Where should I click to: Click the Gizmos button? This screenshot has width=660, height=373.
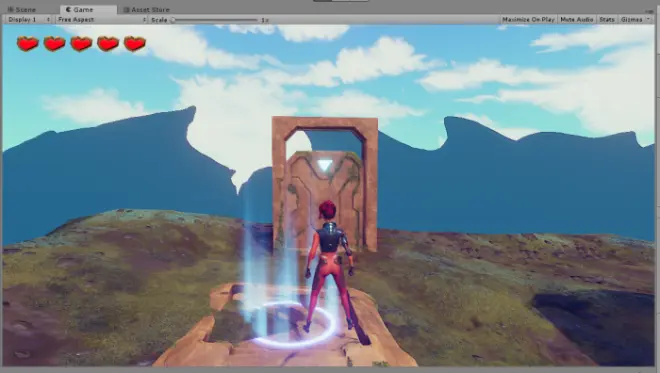631,19
